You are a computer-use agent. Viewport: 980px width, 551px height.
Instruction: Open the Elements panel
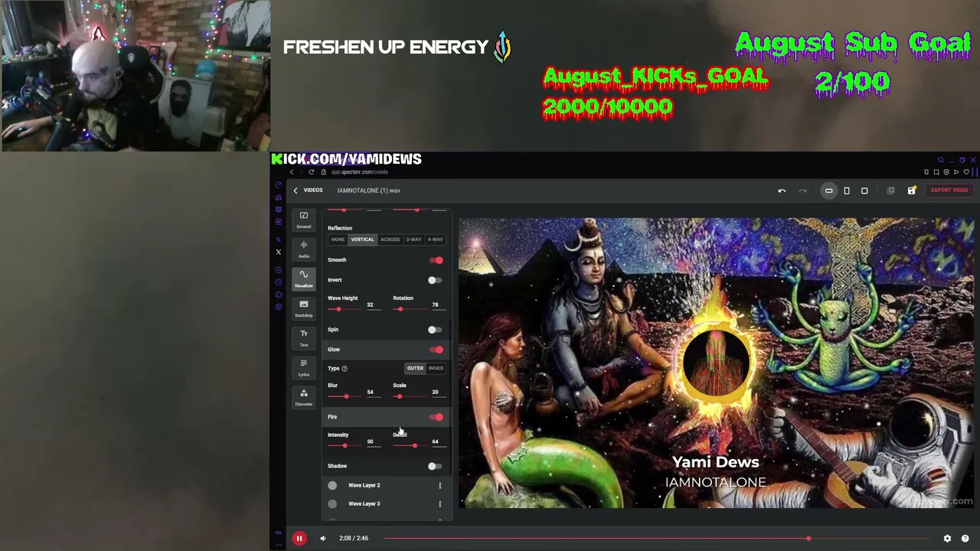click(304, 397)
